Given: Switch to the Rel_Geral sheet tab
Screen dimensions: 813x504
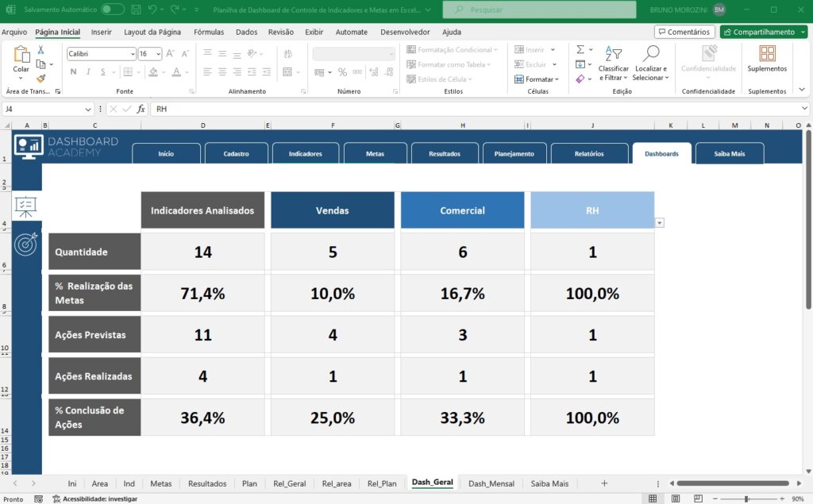Looking at the screenshot, I should coord(289,483).
